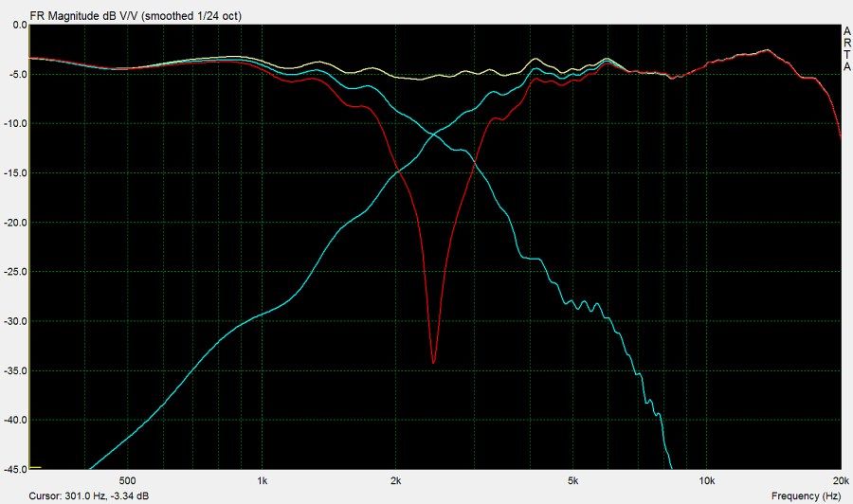Click the chart title 'FR Magnitude dB V/V (smoothed 1/24 oct)'
The height and width of the screenshot is (504, 853).
[x=136, y=16]
